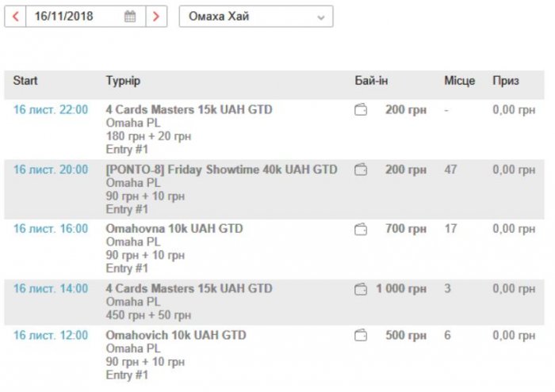Click wallet icon in Friday Showtime row
555x392 pixels.
361,169
